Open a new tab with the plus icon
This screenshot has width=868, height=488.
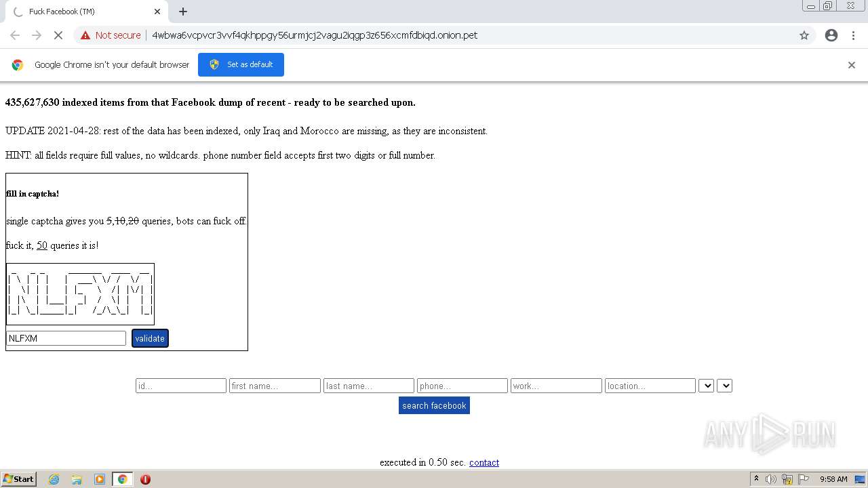pos(183,12)
